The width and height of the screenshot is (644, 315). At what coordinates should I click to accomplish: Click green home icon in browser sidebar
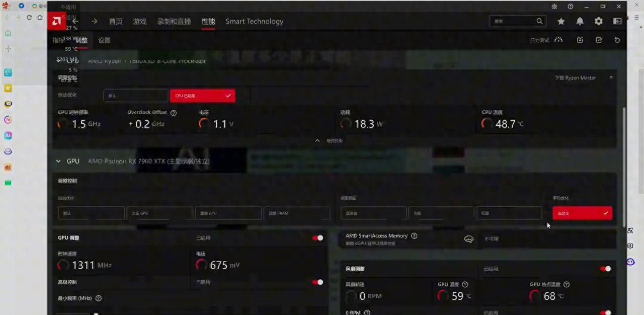click(x=8, y=33)
